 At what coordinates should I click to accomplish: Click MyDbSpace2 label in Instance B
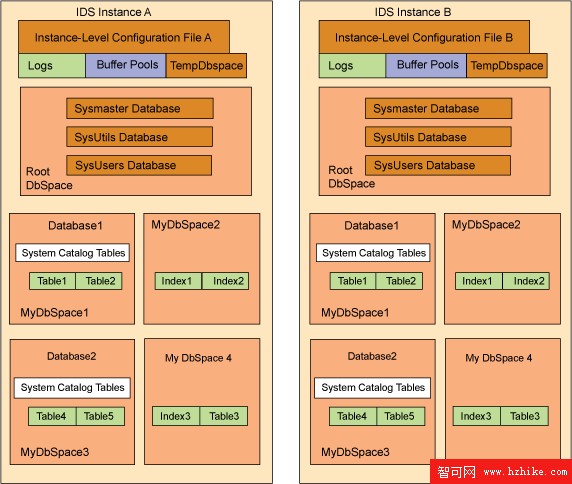tap(486, 225)
